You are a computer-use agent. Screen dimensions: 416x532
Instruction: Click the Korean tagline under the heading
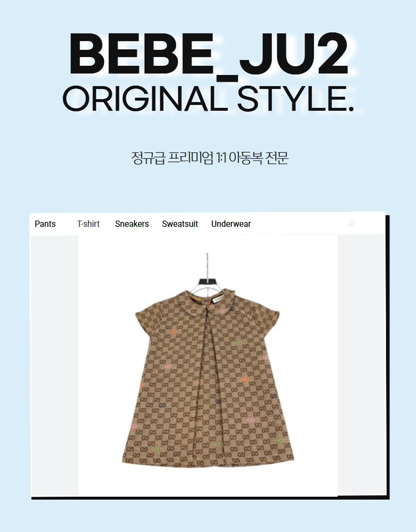pyautogui.click(x=210, y=158)
